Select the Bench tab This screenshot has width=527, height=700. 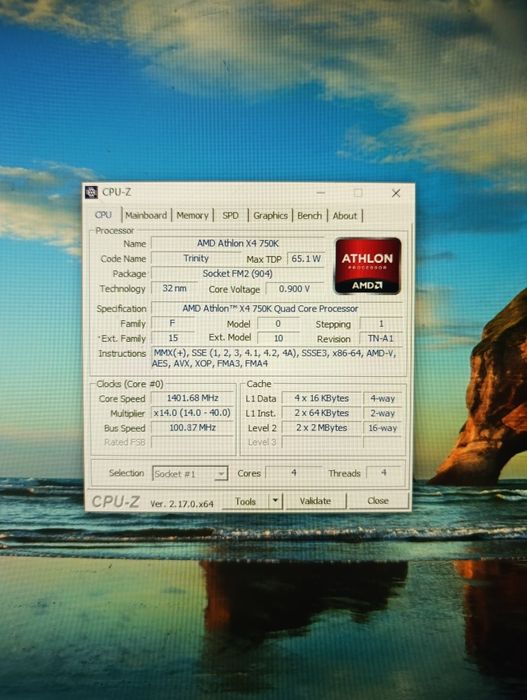pyautogui.click(x=310, y=215)
